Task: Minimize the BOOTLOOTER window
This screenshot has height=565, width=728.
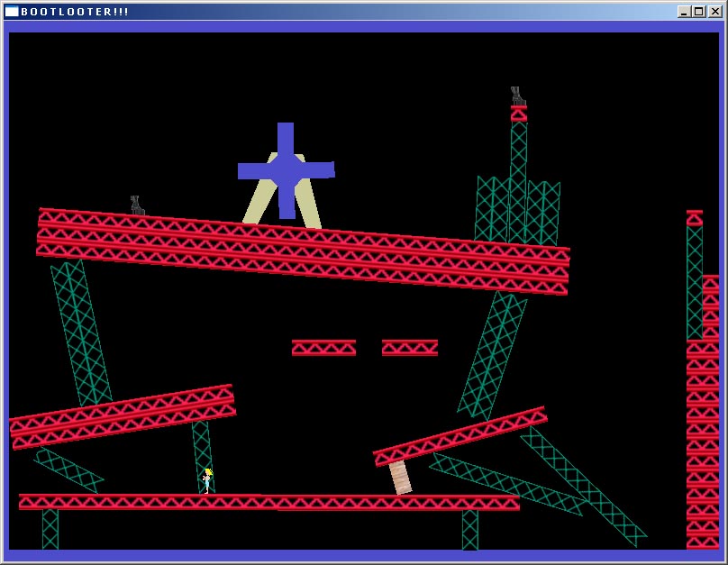Action: [683, 12]
